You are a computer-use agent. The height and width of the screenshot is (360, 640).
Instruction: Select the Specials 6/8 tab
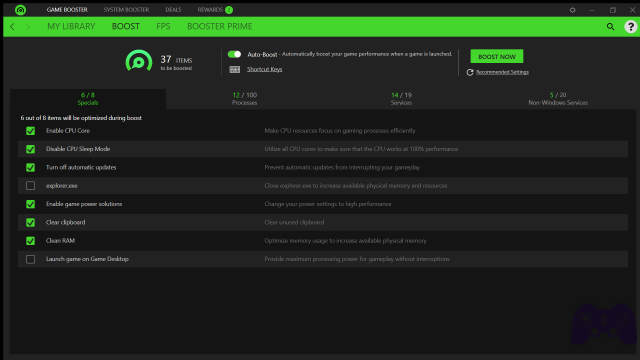coord(88,99)
